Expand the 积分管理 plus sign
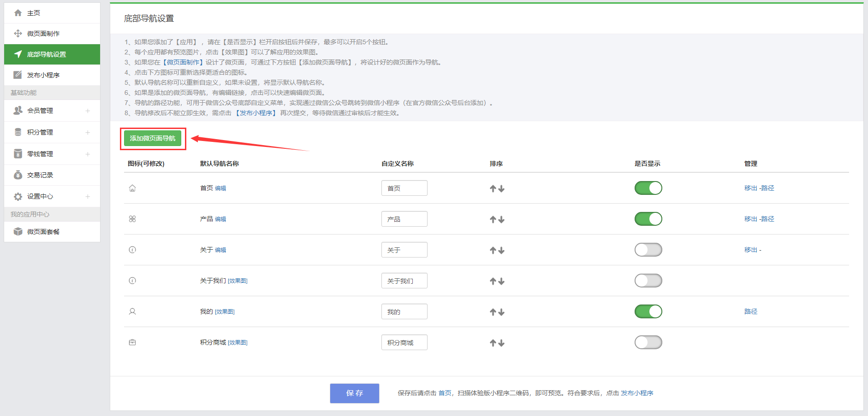This screenshot has width=868, height=416. [x=88, y=132]
